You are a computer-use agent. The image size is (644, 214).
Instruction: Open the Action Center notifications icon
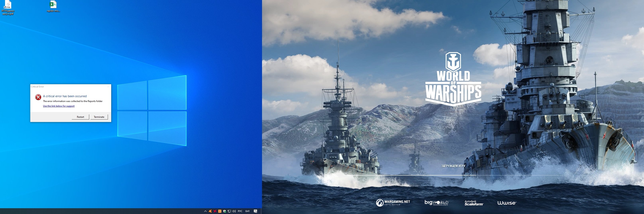255,211
